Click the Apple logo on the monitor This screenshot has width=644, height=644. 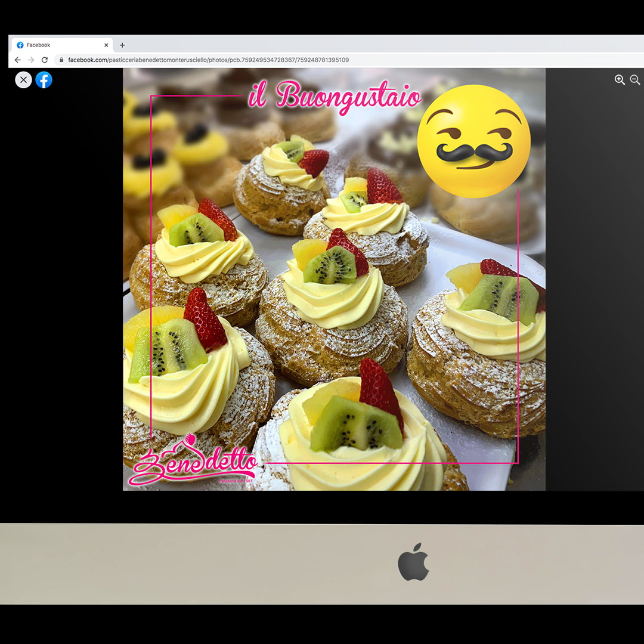[413, 562]
